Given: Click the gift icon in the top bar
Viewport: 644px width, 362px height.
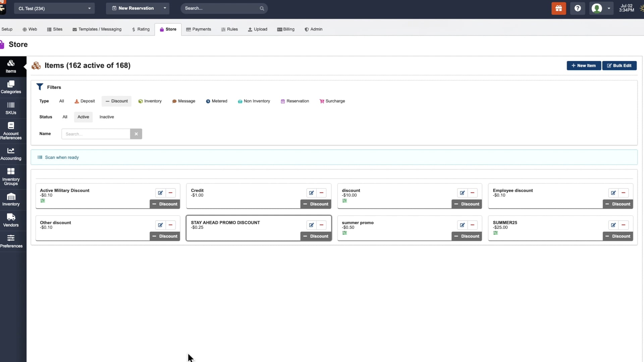Looking at the screenshot, I should (x=558, y=8).
